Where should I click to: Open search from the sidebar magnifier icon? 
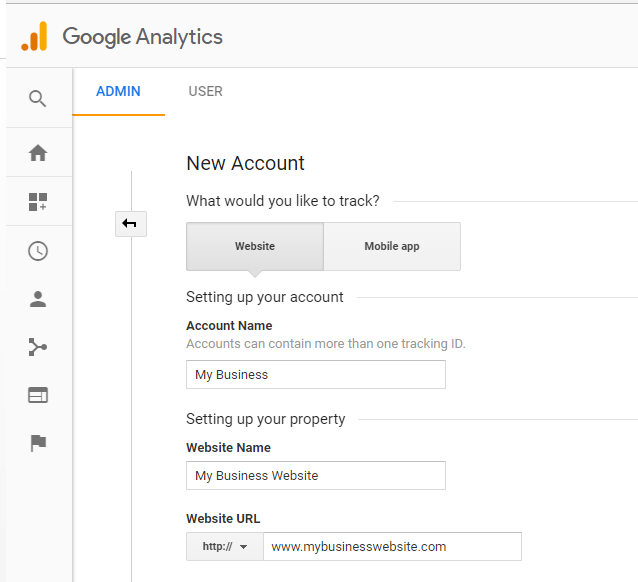(38, 98)
